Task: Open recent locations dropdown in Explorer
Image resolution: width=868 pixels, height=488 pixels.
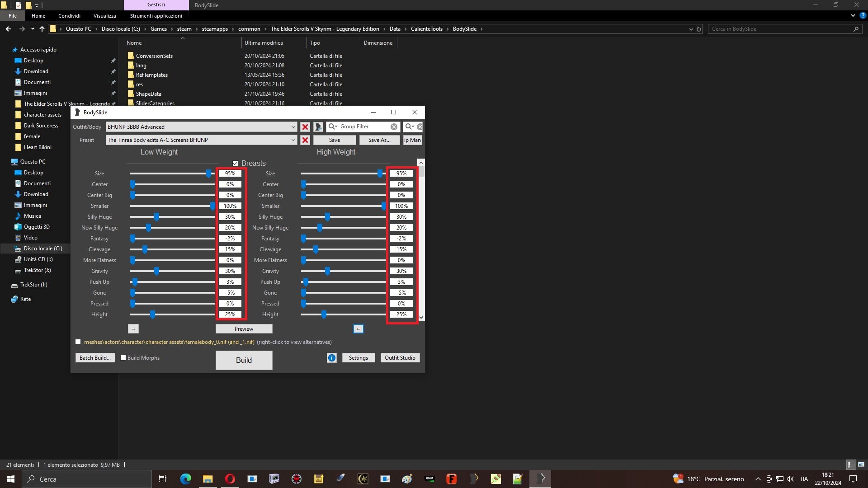Action: pyautogui.click(x=33, y=29)
